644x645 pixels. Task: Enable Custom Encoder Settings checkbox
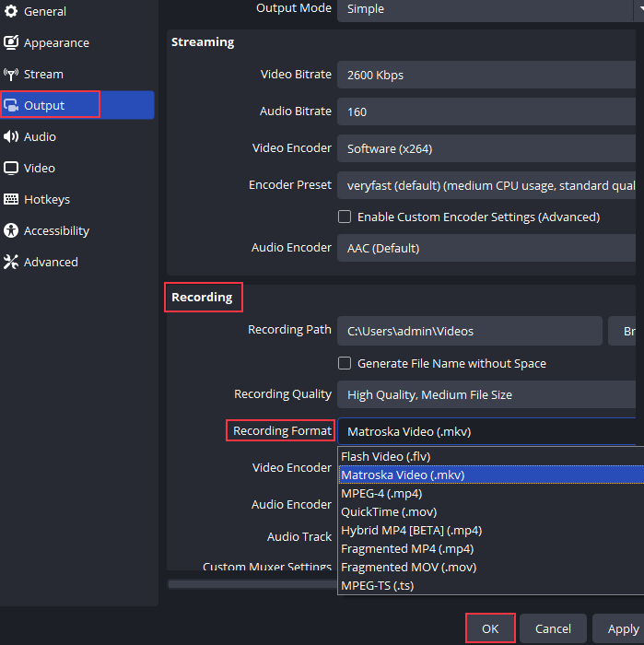coord(345,217)
